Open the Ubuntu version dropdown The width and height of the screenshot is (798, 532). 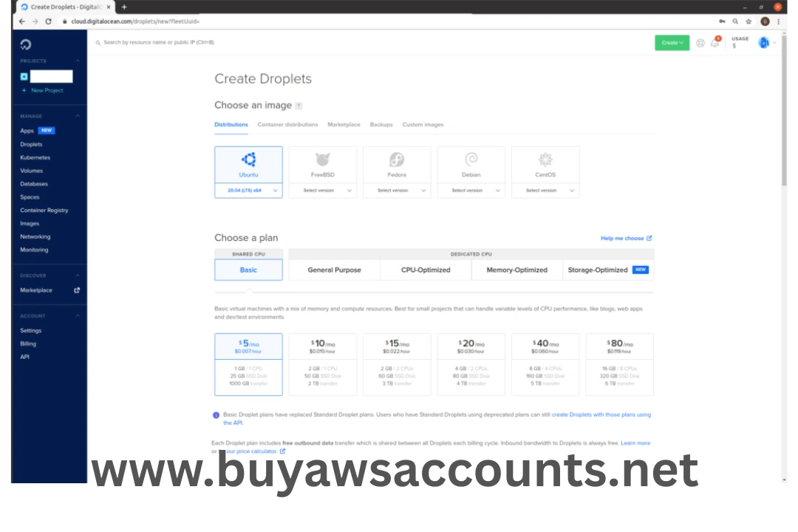click(248, 191)
